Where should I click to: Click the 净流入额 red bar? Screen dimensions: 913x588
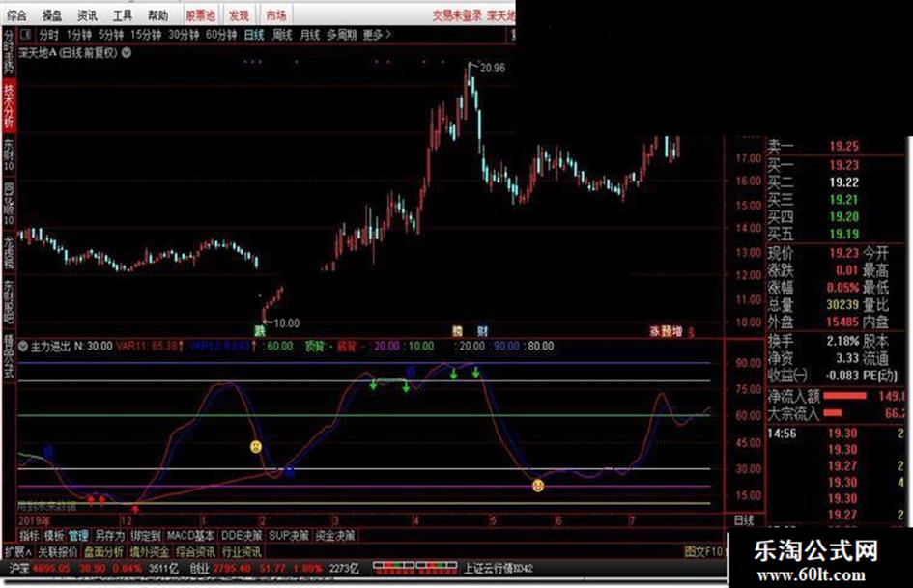[845, 396]
